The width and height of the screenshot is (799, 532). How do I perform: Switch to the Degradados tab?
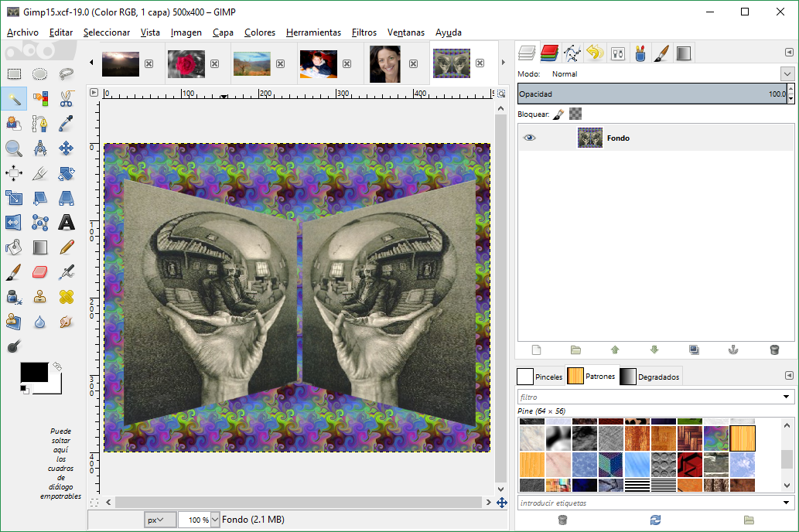click(650, 377)
